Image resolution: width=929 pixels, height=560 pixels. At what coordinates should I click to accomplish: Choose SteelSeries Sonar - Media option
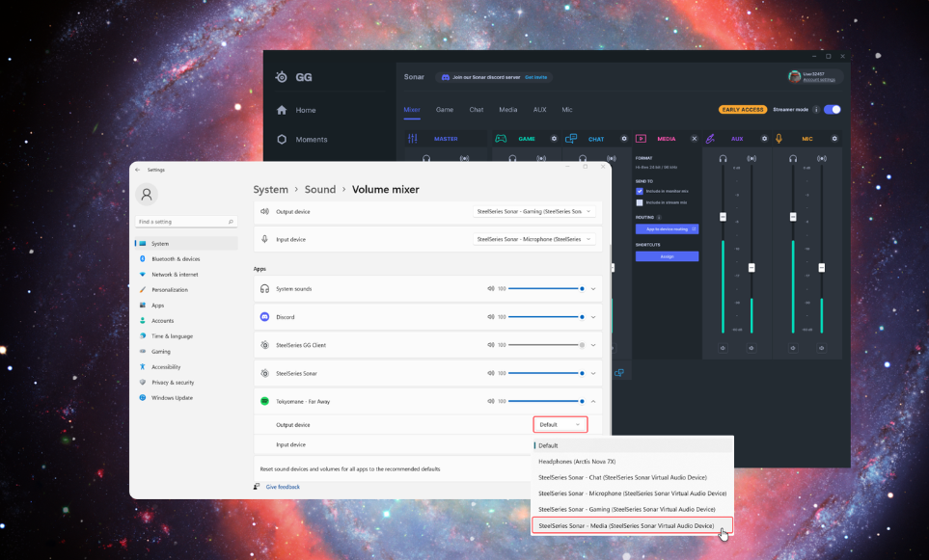click(x=632, y=525)
